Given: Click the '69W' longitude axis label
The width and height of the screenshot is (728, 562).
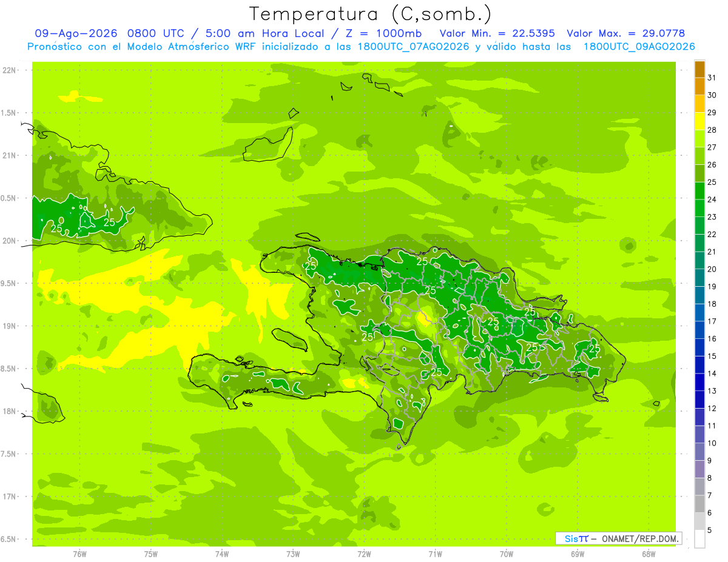Looking at the screenshot, I should pos(578,554).
